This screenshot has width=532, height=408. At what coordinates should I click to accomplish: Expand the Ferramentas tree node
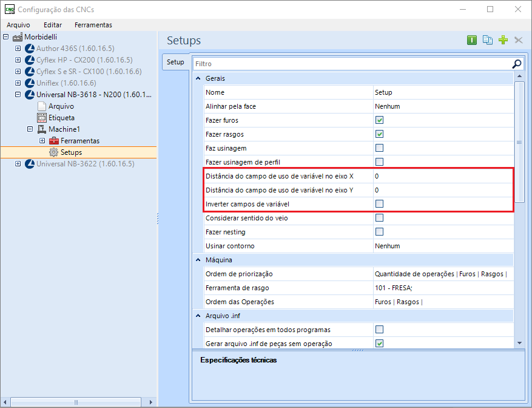tap(42, 141)
